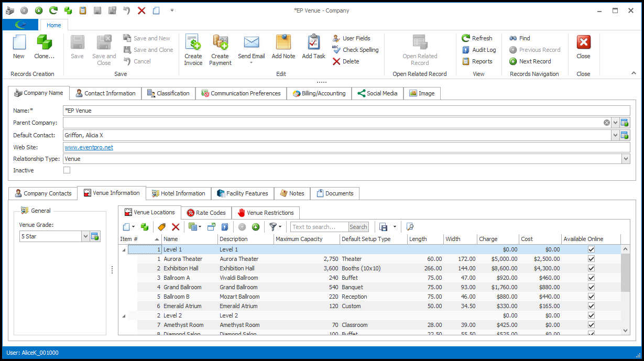
Task: Uncheck Available Online for Grand Ballroom
Action: pyautogui.click(x=591, y=287)
